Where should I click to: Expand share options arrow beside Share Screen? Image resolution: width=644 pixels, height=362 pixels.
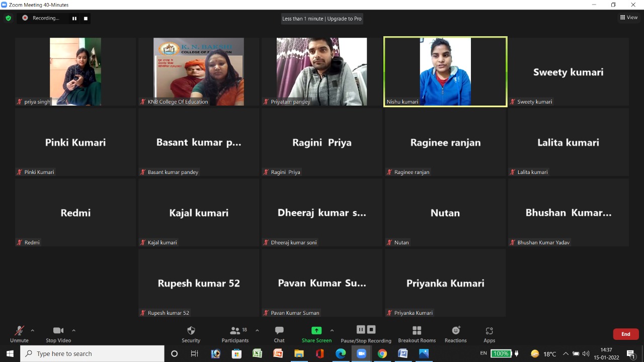click(332, 330)
